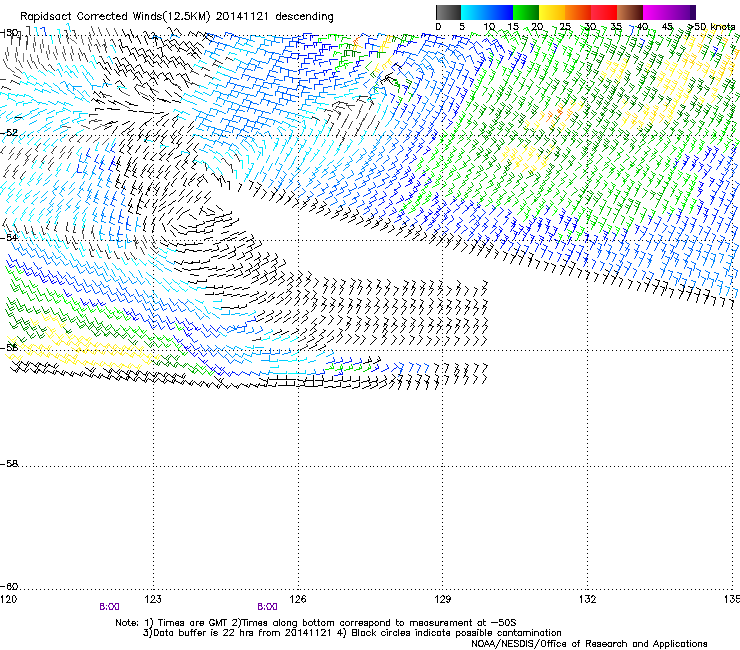Click the '132' longitude axis label
The height and width of the screenshot is (650, 740).
click(588, 599)
